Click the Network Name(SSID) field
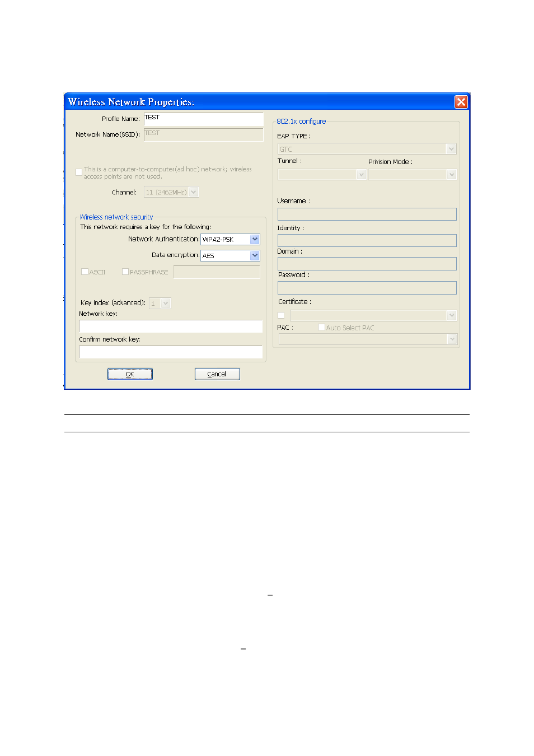The height and width of the screenshot is (756, 534). click(203, 135)
